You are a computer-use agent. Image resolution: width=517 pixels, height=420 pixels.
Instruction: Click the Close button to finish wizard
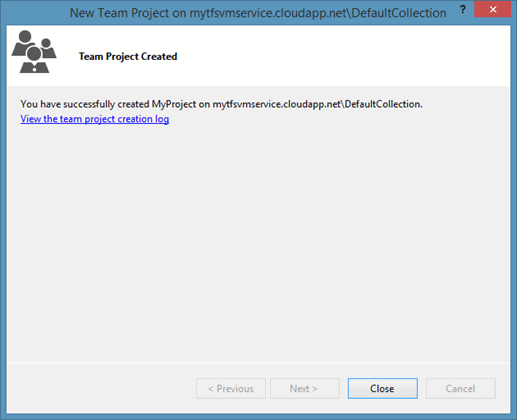click(x=383, y=388)
